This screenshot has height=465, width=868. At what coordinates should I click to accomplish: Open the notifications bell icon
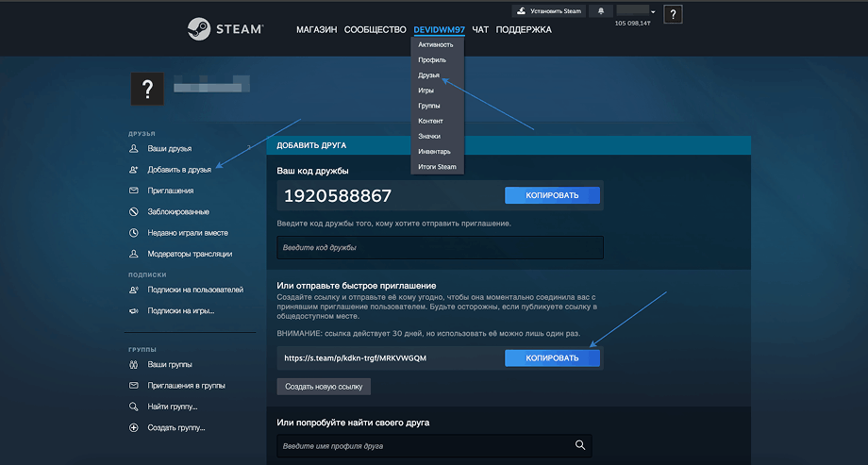tap(601, 11)
